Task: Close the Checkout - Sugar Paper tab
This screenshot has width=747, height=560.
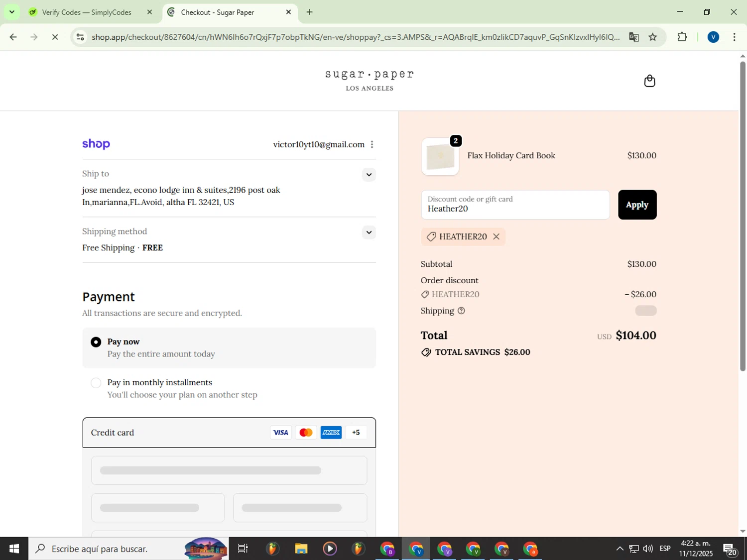Action: 288,12
